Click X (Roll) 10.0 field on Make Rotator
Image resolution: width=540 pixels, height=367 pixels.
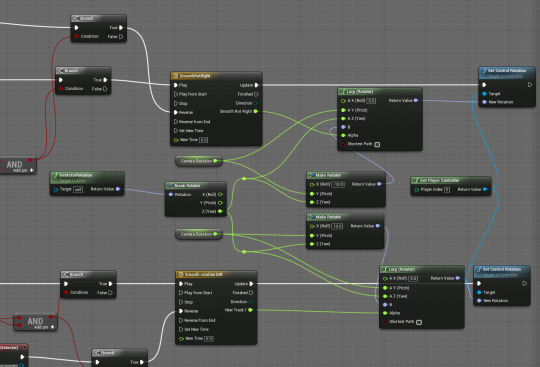coord(337,226)
